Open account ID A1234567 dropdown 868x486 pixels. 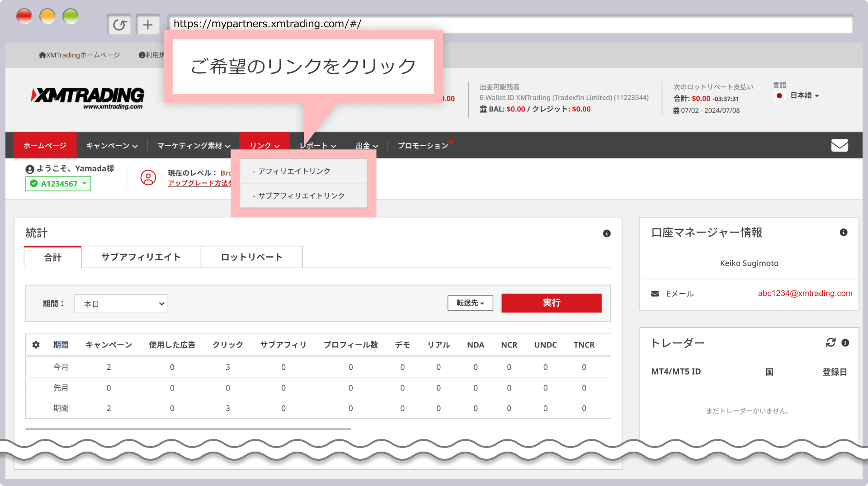tap(58, 184)
